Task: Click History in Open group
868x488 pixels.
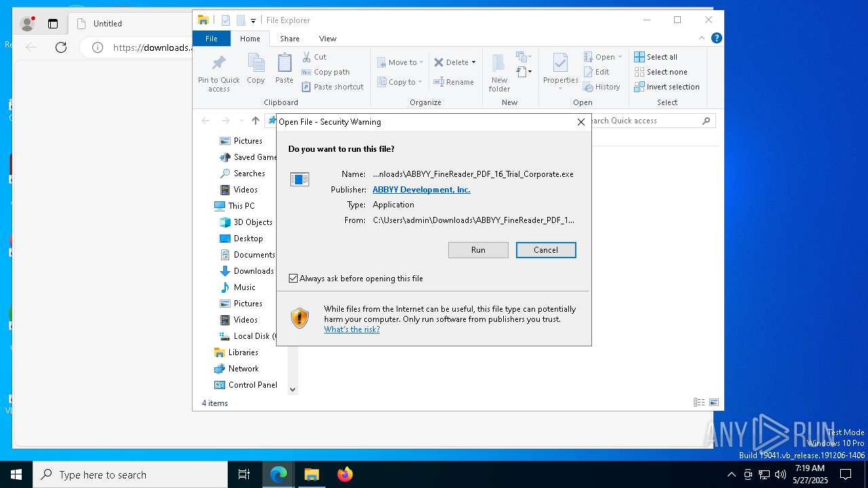Action: (x=601, y=87)
